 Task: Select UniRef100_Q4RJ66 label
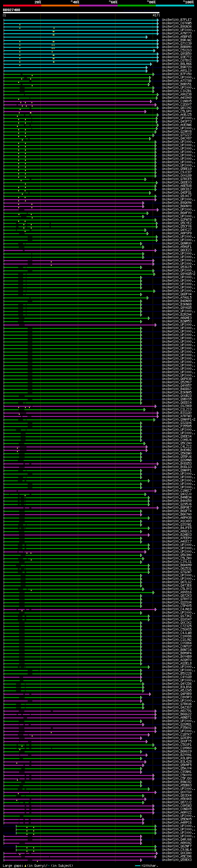click(x=177, y=839)
